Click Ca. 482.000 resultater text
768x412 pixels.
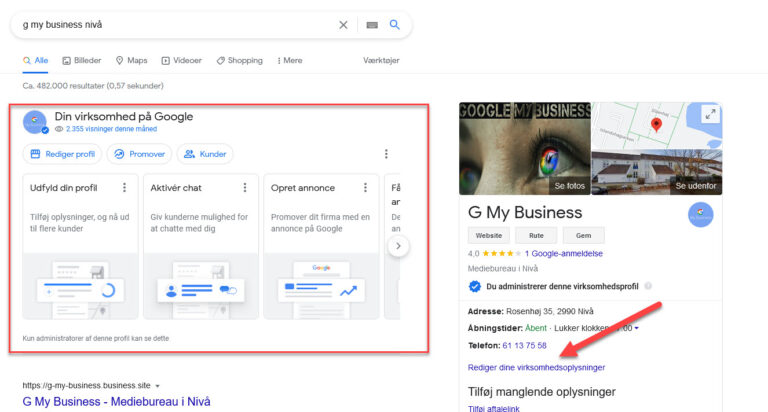pos(93,86)
